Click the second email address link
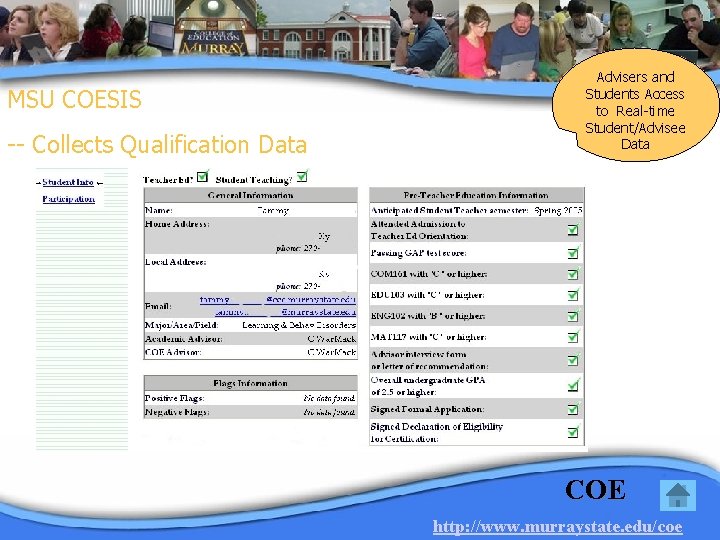This screenshot has height=540, width=720. (x=286, y=312)
